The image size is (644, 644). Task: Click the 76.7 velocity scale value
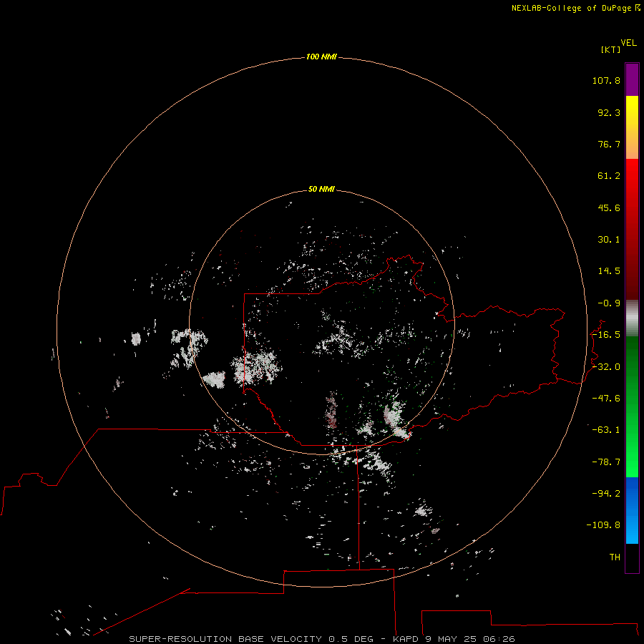coord(609,144)
